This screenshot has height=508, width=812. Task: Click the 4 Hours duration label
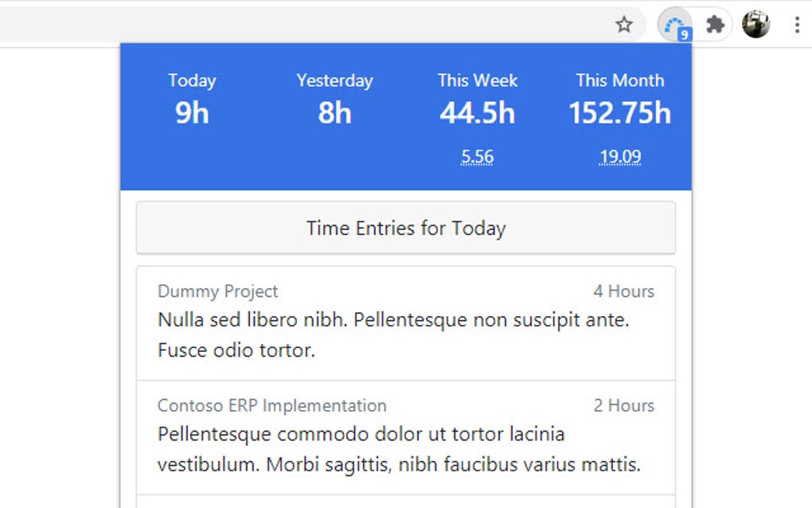click(x=623, y=291)
